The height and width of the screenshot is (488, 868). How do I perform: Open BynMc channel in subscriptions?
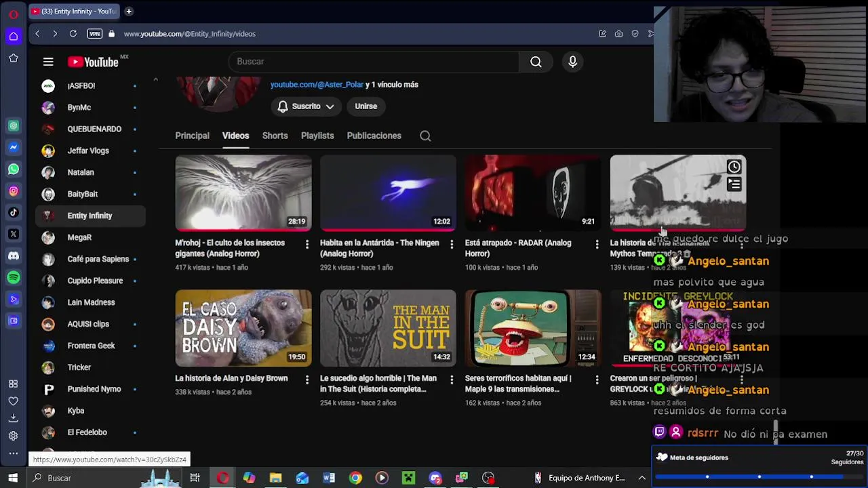pos(90,107)
